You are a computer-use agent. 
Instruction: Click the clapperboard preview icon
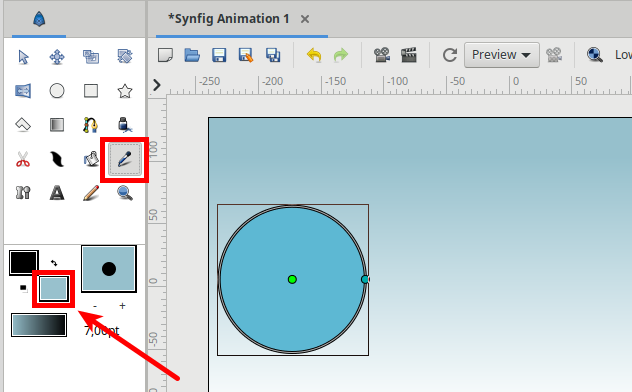pos(409,55)
